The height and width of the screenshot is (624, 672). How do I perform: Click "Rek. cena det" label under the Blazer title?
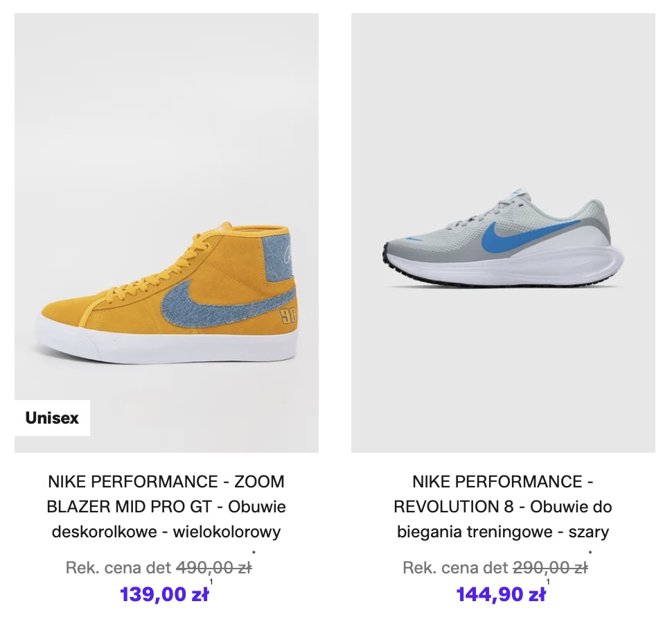[x=118, y=569]
